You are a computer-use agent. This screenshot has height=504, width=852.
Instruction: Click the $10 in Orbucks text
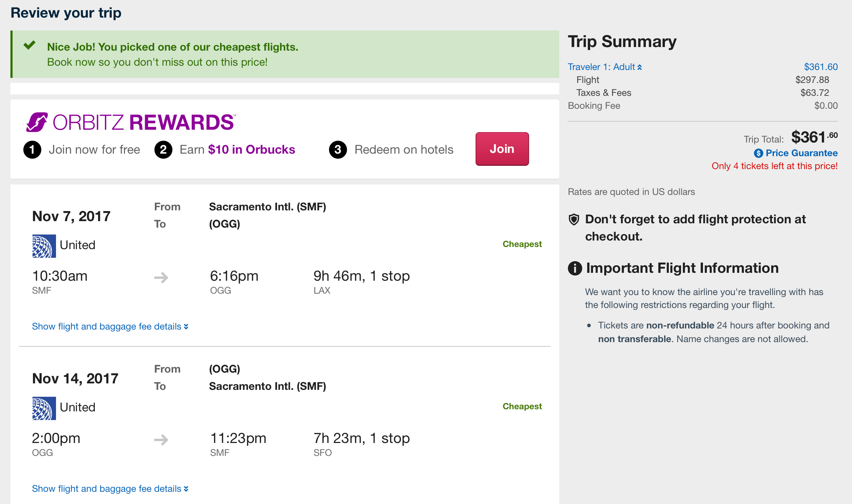pos(251,150)
